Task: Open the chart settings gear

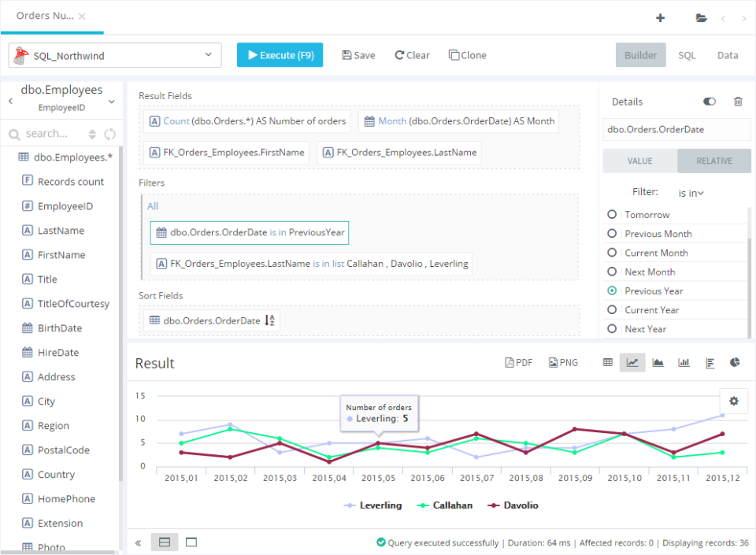Action: click(x=733, y=401)
